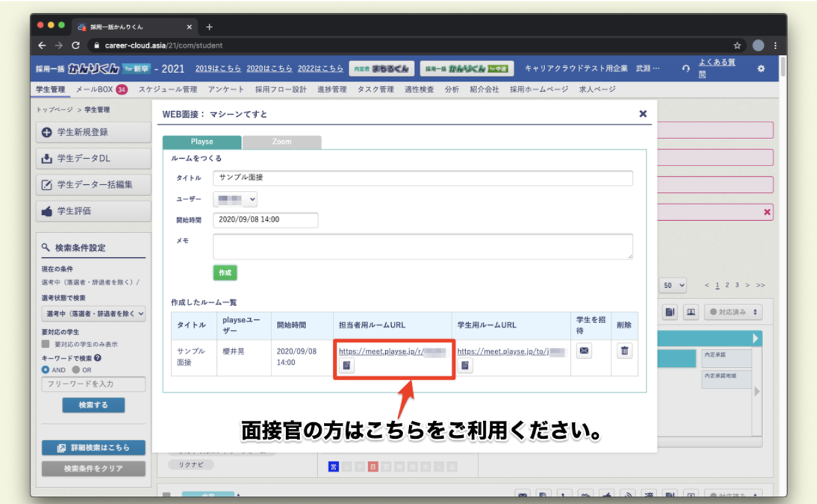This screenshot has height=504, width=817.
Task: Click the keyword search help icon
Action: [x=98, y=358]
